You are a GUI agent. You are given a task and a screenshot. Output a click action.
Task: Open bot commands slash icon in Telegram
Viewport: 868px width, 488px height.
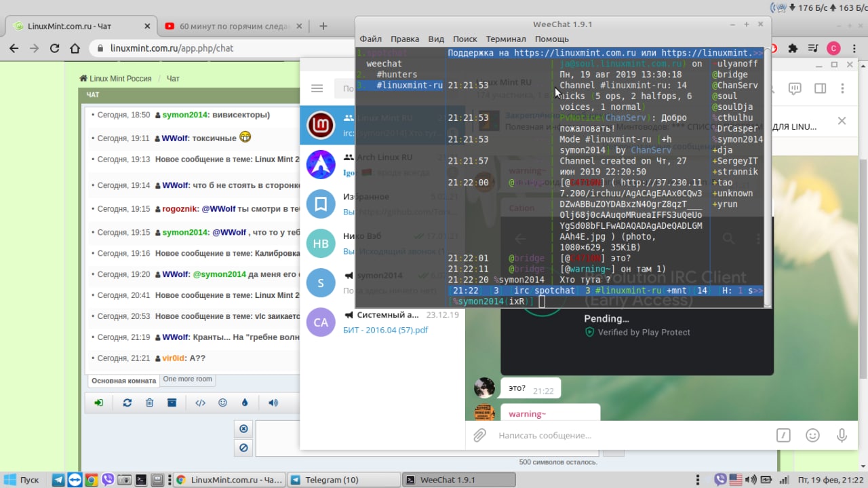click(783, 435)
